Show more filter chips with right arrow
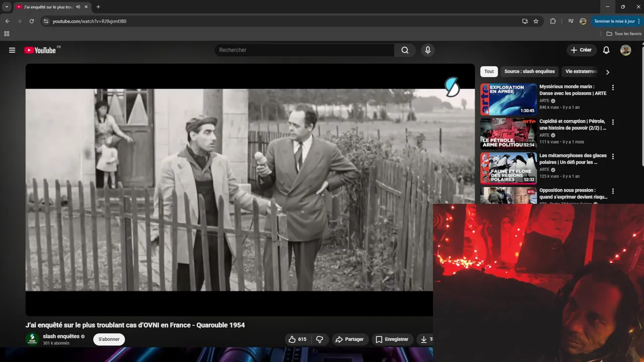Image resolution: width=644 pixels, height=362 pixels. (607, 72)
